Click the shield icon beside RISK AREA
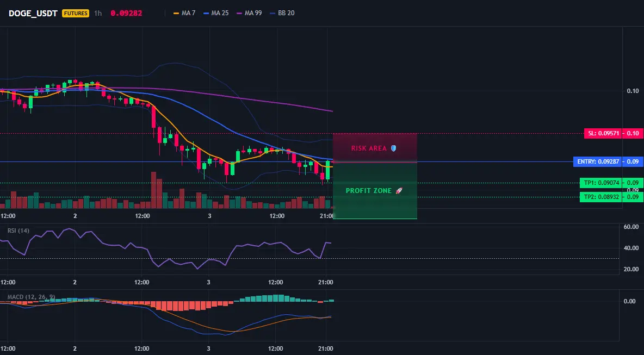This screenshot has width=644, height=355. point(393,148)
